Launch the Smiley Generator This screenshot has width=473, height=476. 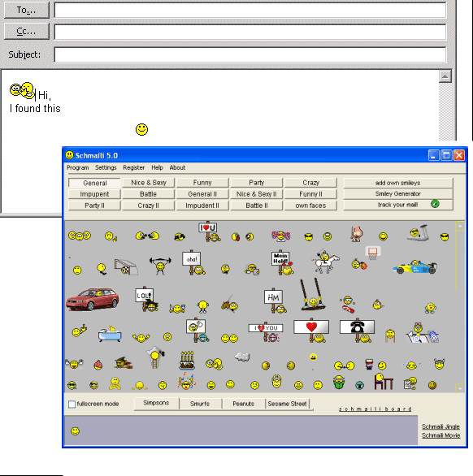click(398, 193)
